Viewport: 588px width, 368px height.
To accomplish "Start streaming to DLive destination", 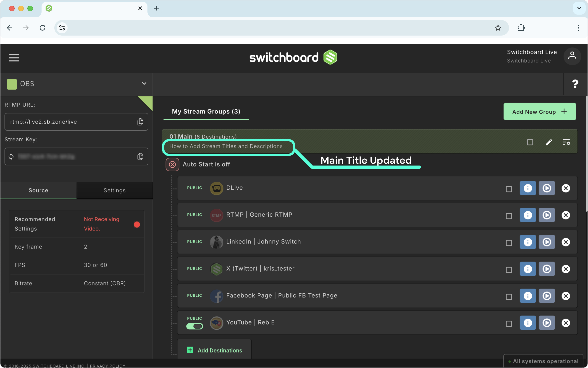I will 547,188.
